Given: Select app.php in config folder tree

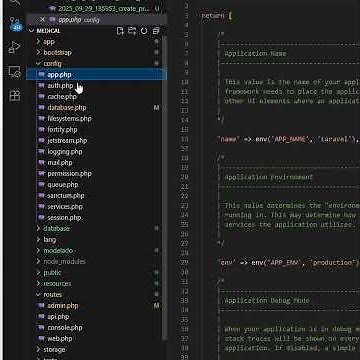Looking at the screenshot, I should coord(97,75).
